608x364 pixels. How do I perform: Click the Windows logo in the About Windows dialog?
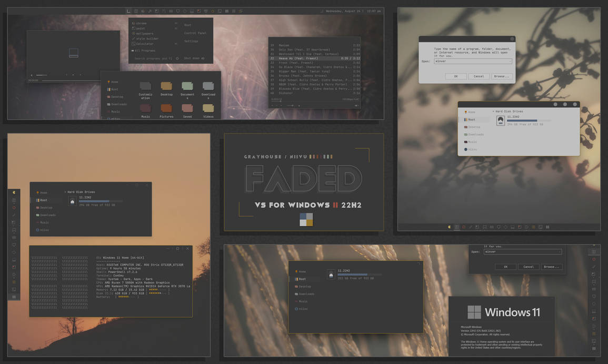474,312
